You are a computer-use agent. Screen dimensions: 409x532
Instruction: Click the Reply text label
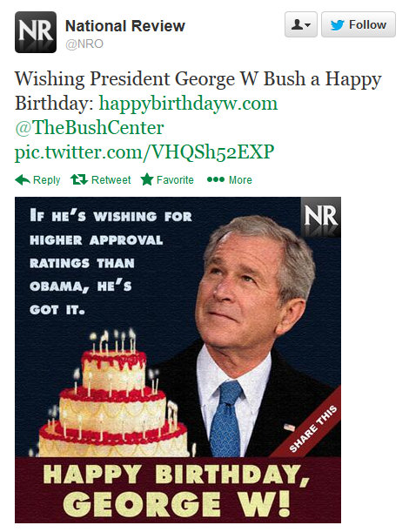click(x=46, y=180)
